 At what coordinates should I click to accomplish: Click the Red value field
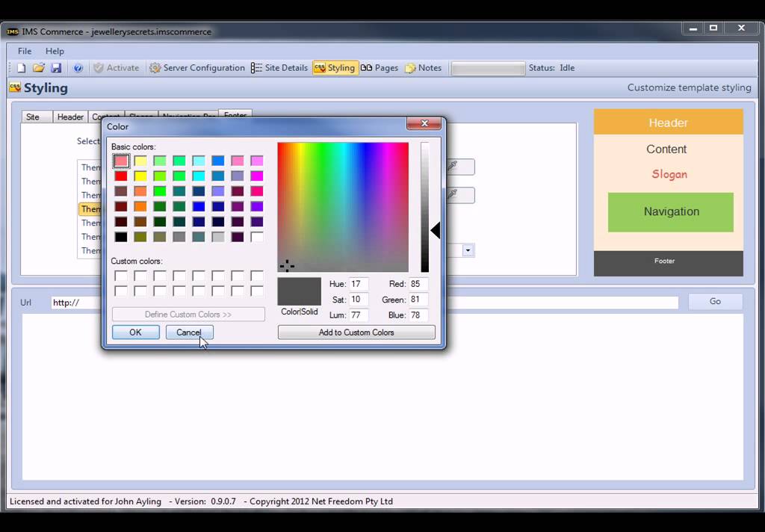coord(418,284)
